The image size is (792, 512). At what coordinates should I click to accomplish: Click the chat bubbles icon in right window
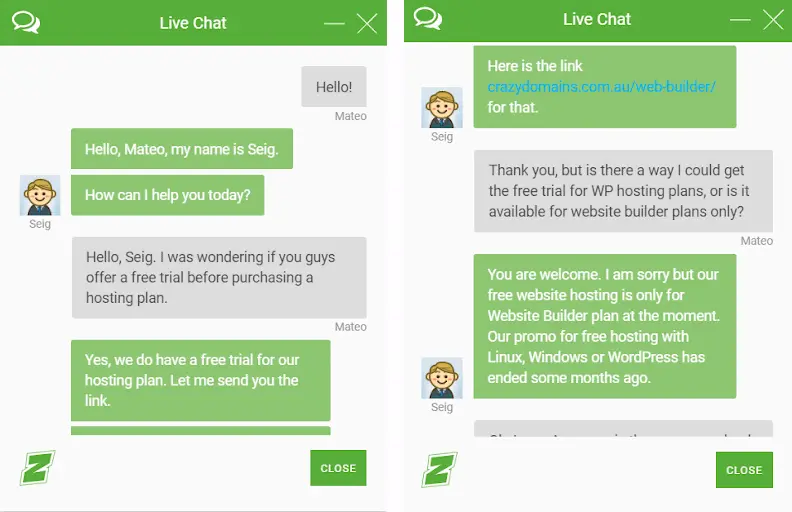[x=428, y=19]
